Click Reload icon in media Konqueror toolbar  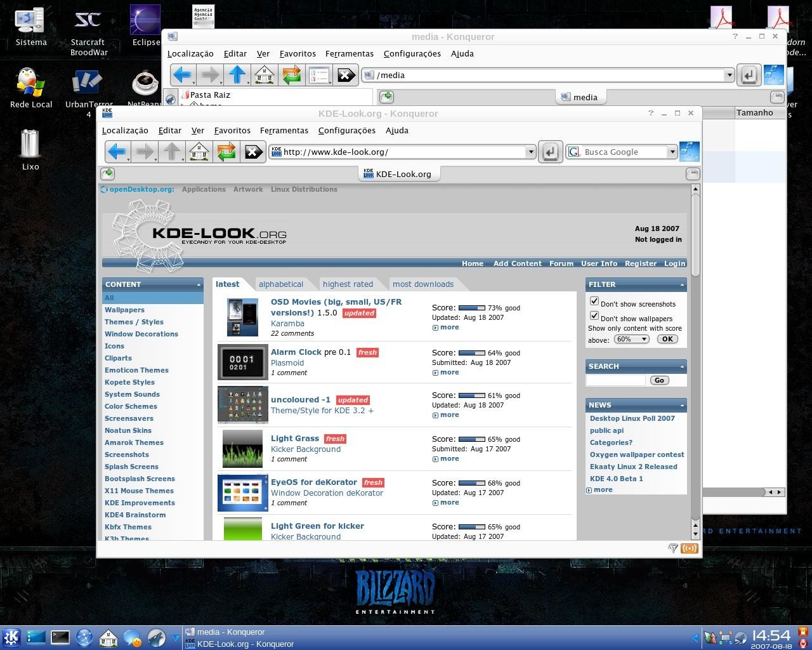(x=291, y=75)
